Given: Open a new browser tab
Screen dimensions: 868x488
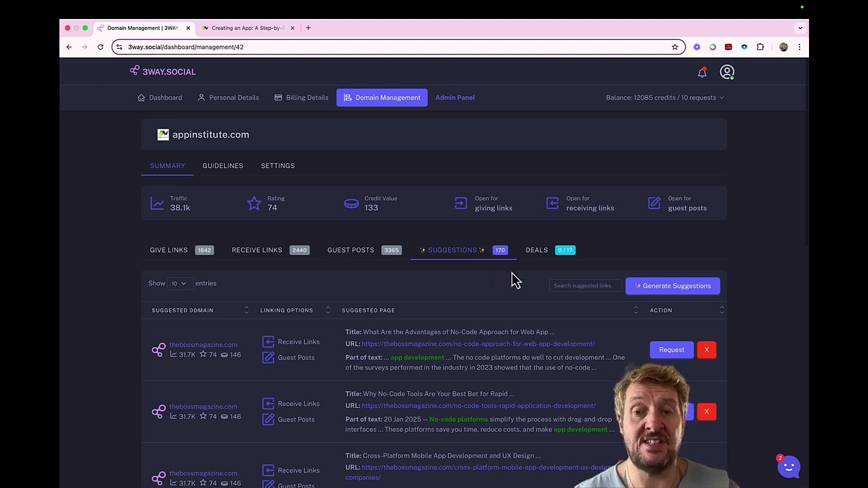Looking at the screenshot, I should 308,28.
